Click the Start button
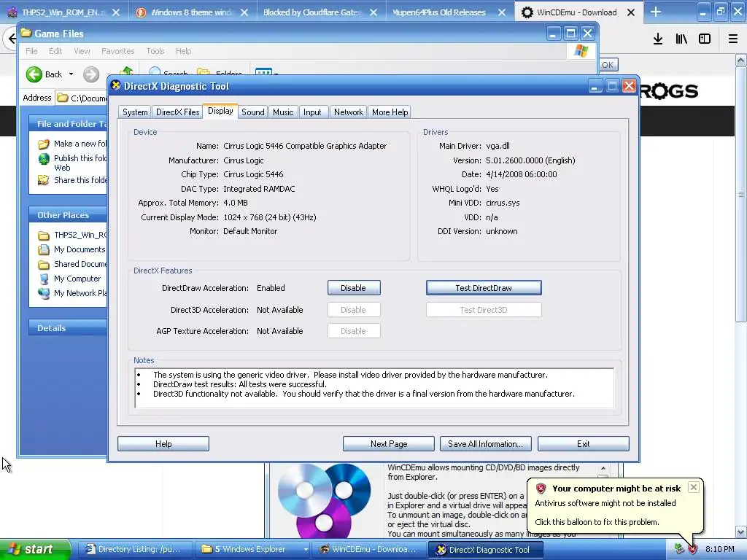Screen dimensions: 747x560 coord(35,549)
